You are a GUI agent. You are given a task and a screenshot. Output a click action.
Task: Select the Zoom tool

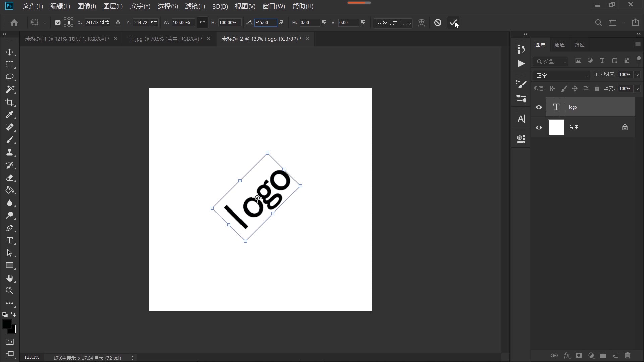(9, 291)
